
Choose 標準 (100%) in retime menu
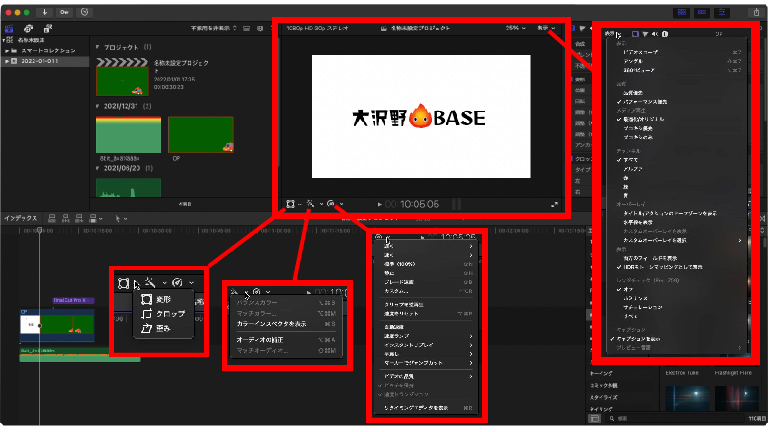pos(427,264)
